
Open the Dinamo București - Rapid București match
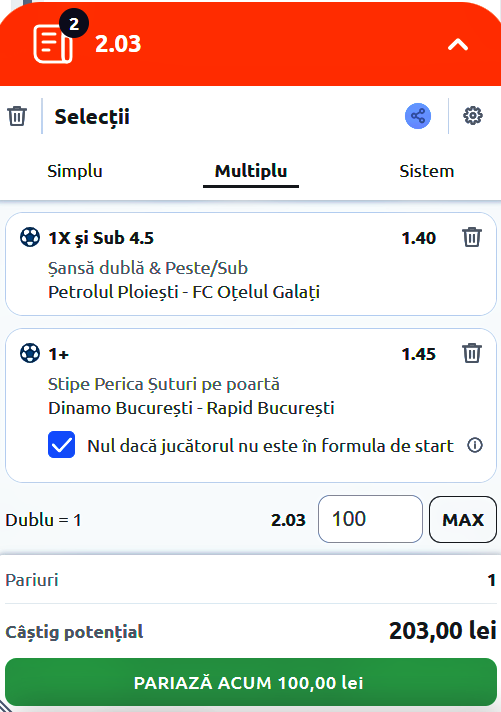(191, 408)
